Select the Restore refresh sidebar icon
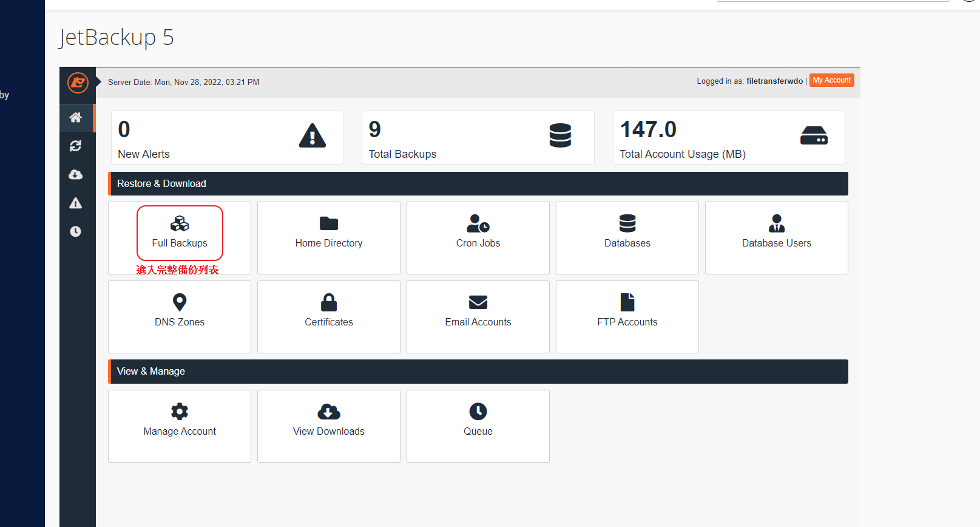This screenshot has height=527, width=980. pyautogui.click(x=76, y=146)
